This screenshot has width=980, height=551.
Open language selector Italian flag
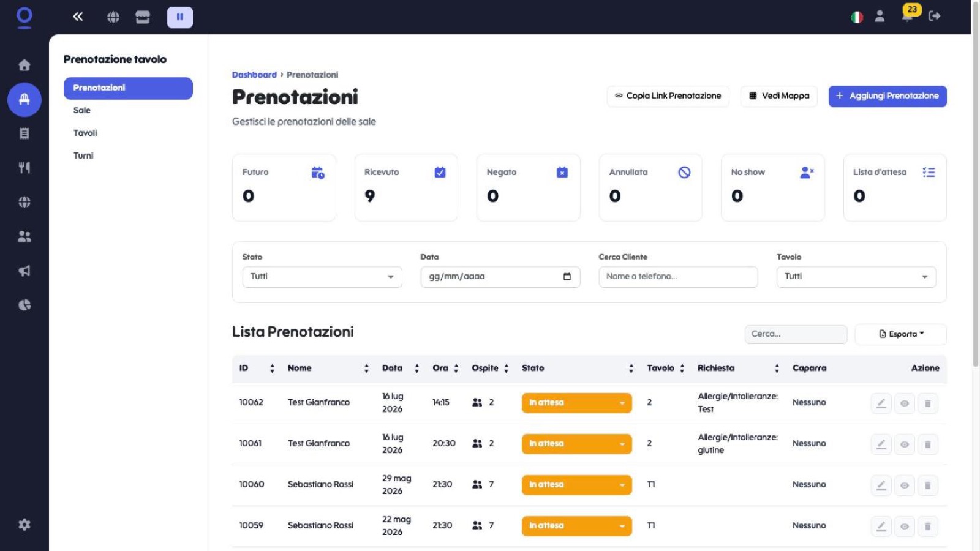tap(857, 17)
